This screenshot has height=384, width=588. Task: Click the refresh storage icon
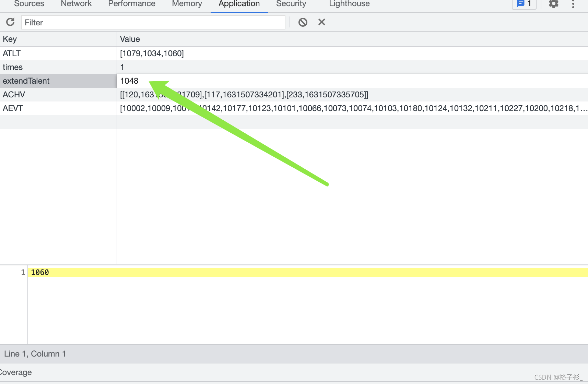[x=10, y=22]
